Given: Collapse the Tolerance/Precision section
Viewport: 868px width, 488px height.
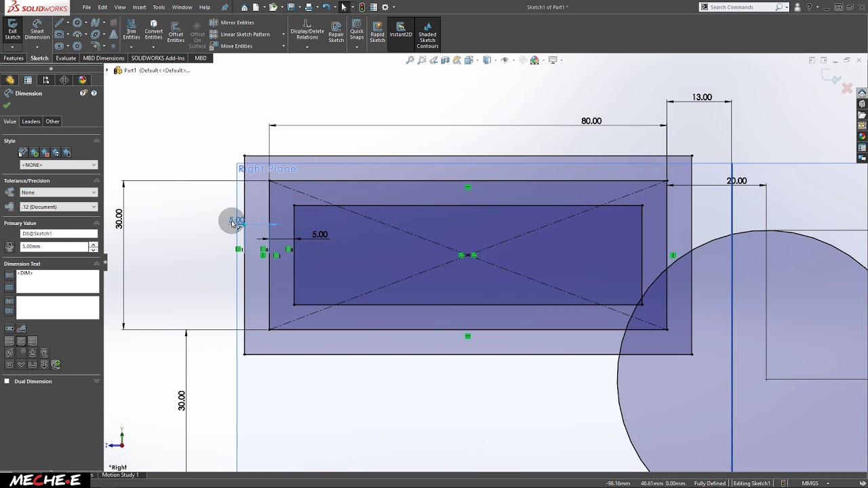Looking at the screenshot, I should [96, 181].
